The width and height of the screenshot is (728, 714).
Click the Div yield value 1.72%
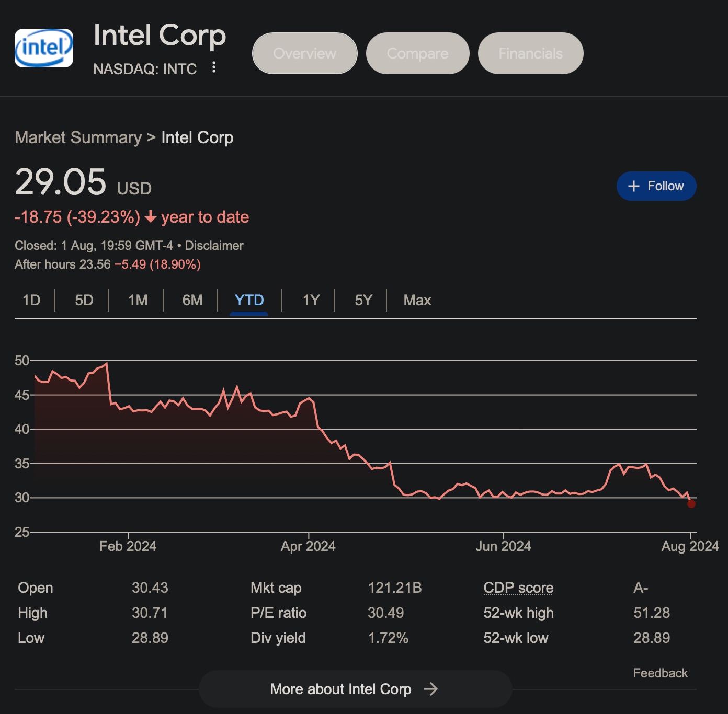pos(388,638)
